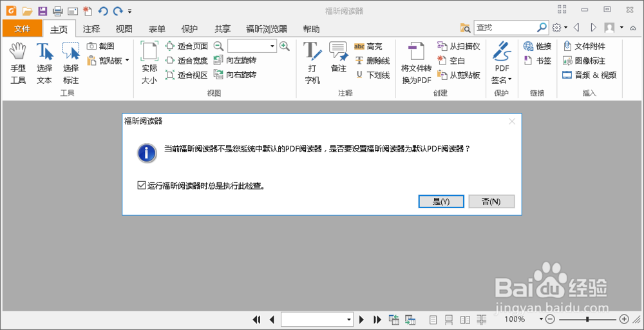
Task: Insert Image Annotation (图像标注)
Action: [x=583, y=61]
